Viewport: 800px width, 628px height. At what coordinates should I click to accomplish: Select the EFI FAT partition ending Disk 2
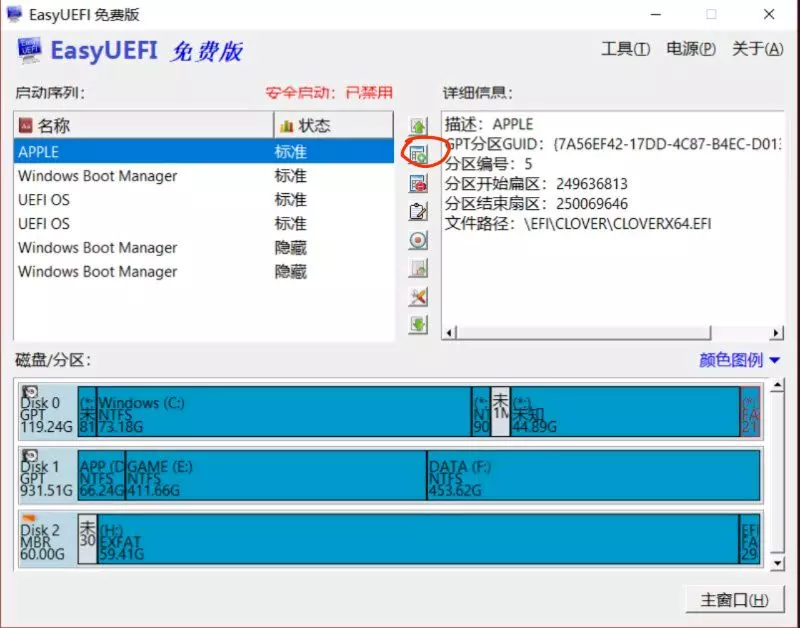[750, 539]
